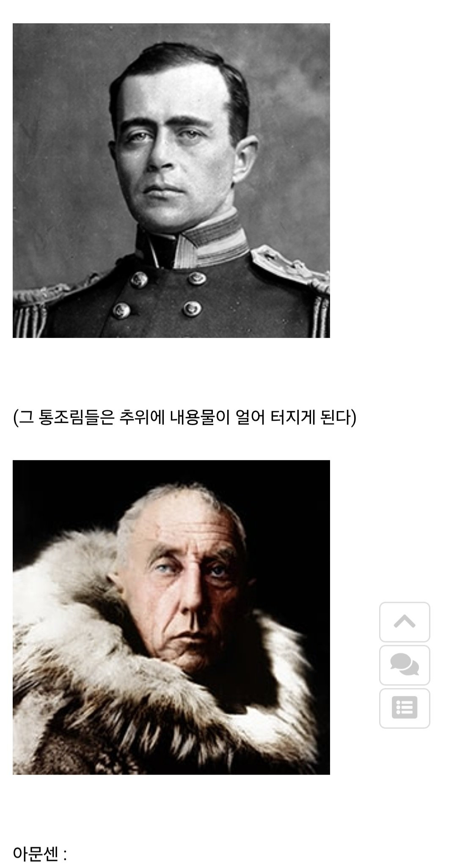
Task: Select the caption about frozen 통조림 cans
Action: point(185,418)
